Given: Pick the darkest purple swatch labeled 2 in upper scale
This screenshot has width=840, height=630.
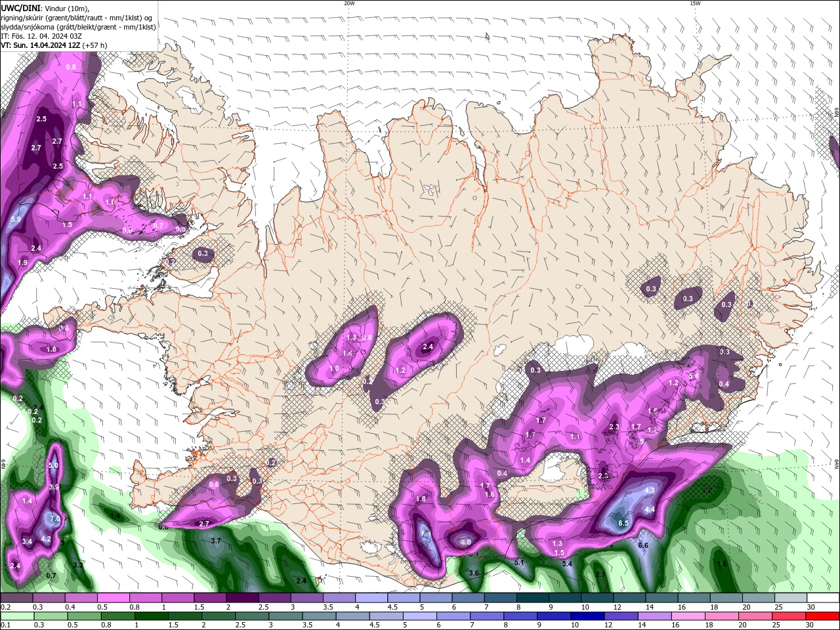Looking at the screenshot, I should (x=242, y=598).
